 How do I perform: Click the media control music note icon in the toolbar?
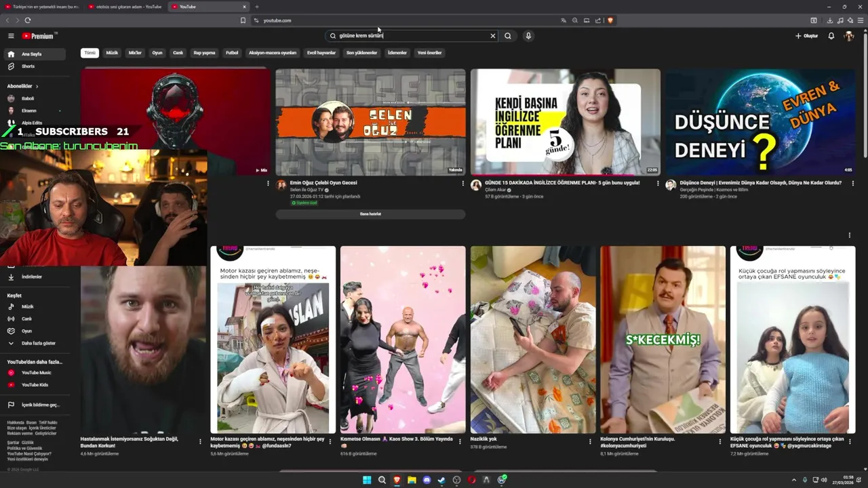(x=840, y=20)
